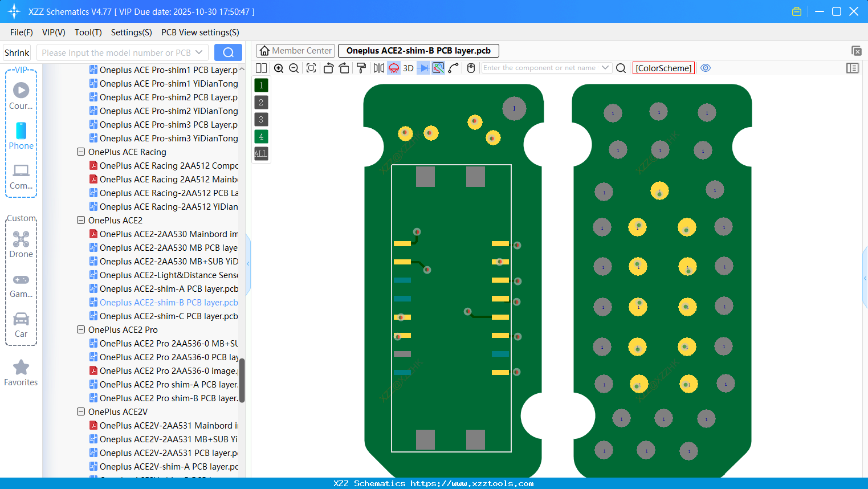Activate the mirror/flip board icon
Viewport: 868px width, 489px height.
380,68
